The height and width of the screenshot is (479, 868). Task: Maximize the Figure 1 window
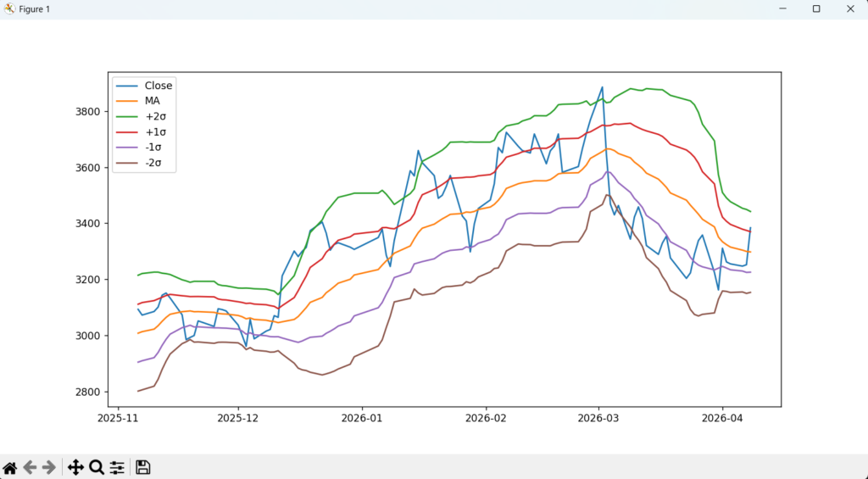[x=815, y=8]
